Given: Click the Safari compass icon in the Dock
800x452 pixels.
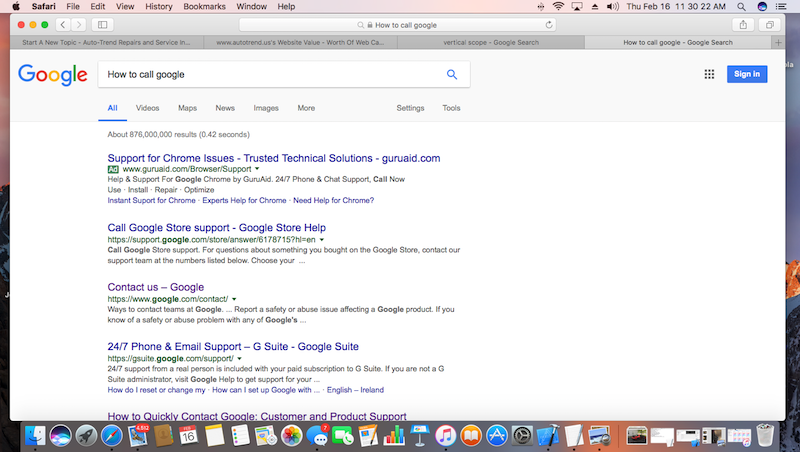Looking at the screenshot, I should 112,436.
